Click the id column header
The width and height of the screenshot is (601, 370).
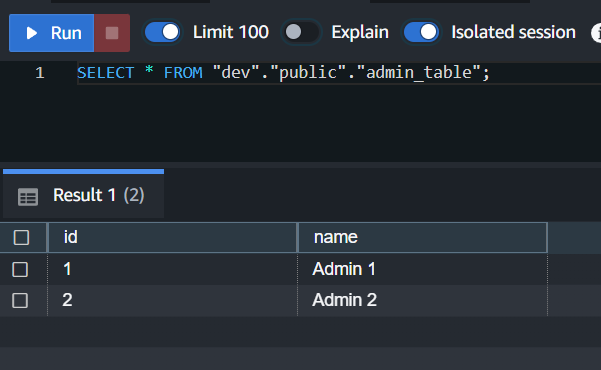tap(172, 237)
